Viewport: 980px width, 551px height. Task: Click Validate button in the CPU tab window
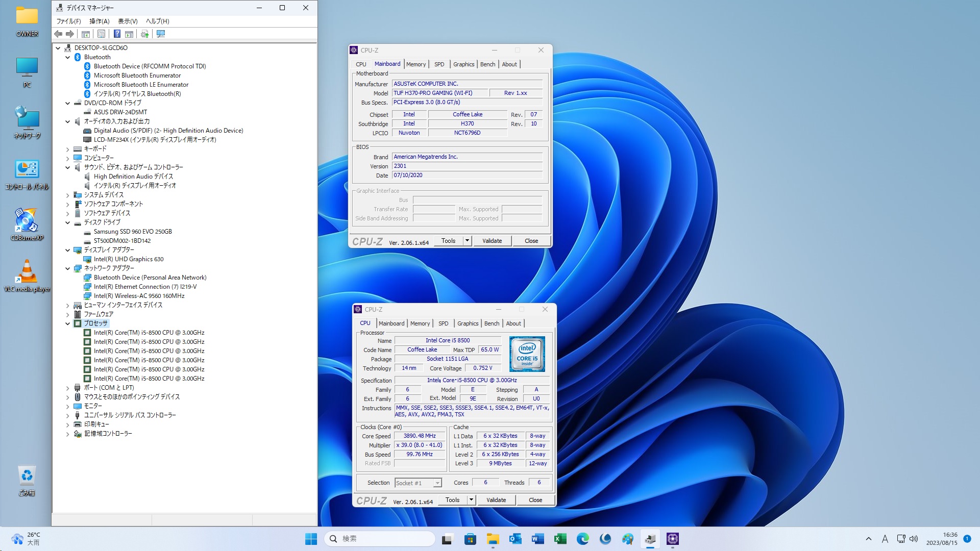click(496, 500)
